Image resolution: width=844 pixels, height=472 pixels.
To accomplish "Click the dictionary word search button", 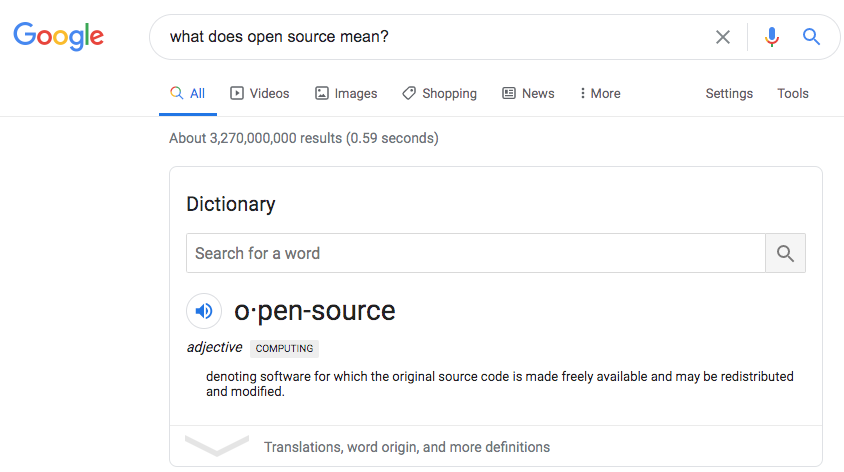I will (x=785, y=253).
